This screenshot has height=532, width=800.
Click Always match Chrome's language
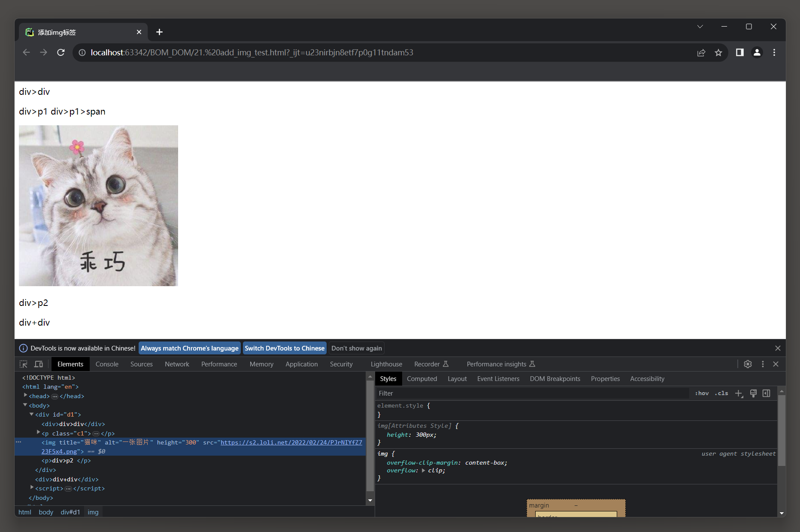(x=189, y=348)
